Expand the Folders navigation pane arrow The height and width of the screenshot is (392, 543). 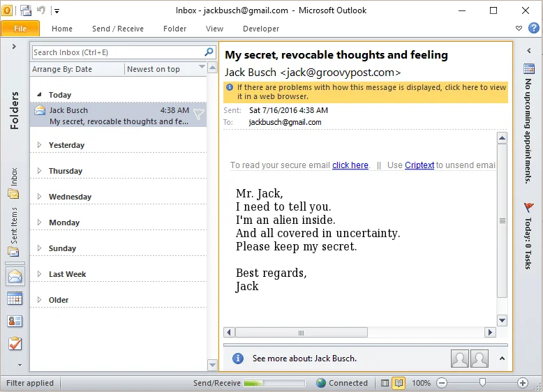(14, 46)
